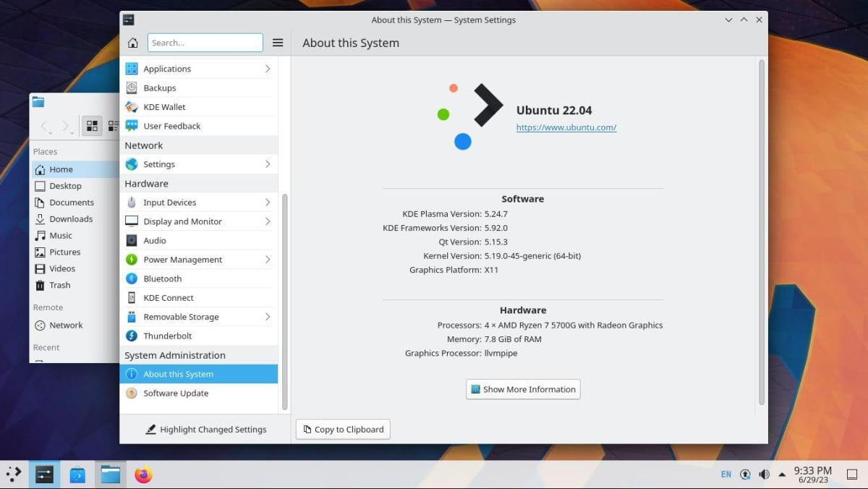Open the System Settings hamburger menu
Viewport: 868px width, 489px height.
pyautogui.click(x=277, y=42)
